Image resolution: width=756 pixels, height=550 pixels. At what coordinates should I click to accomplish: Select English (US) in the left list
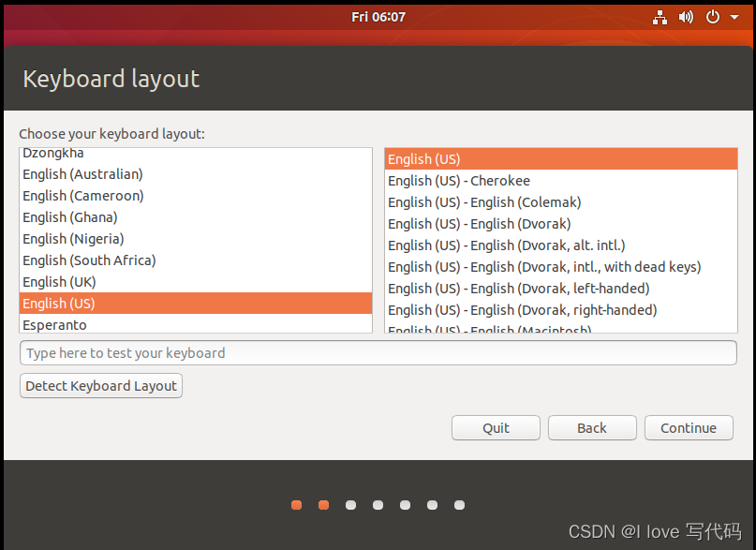196,304
